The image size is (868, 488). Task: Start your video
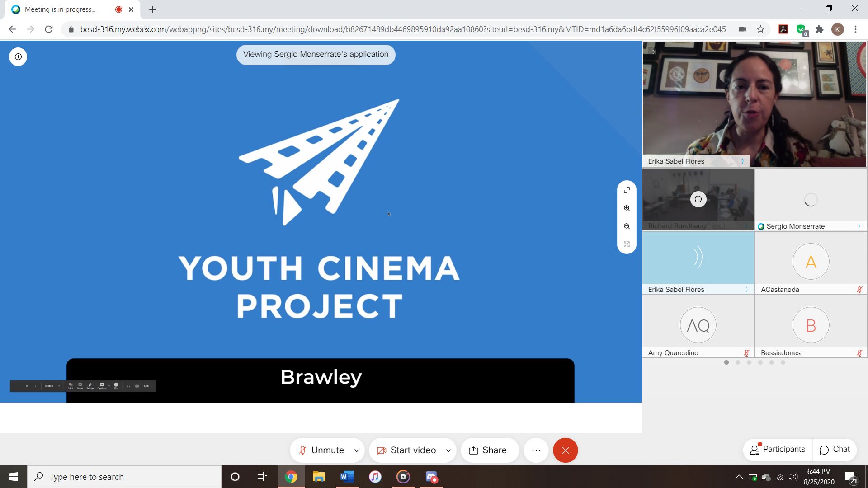click(406, 450)
